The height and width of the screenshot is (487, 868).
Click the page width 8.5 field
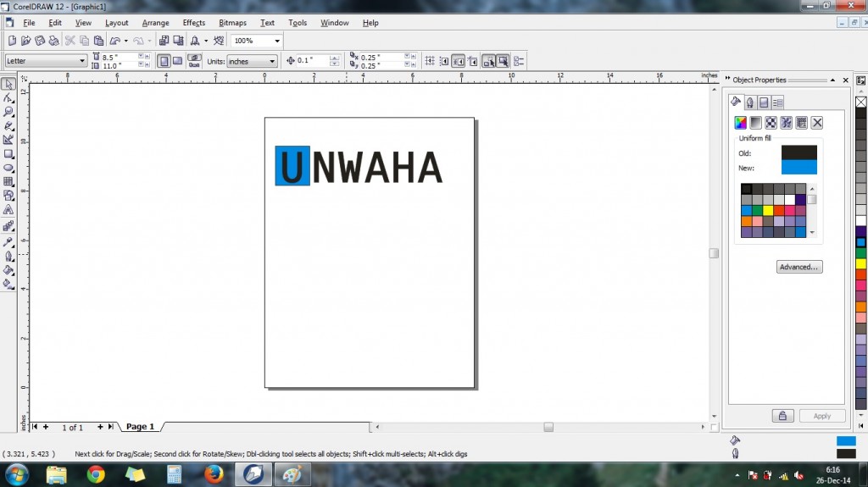[119, 57]
